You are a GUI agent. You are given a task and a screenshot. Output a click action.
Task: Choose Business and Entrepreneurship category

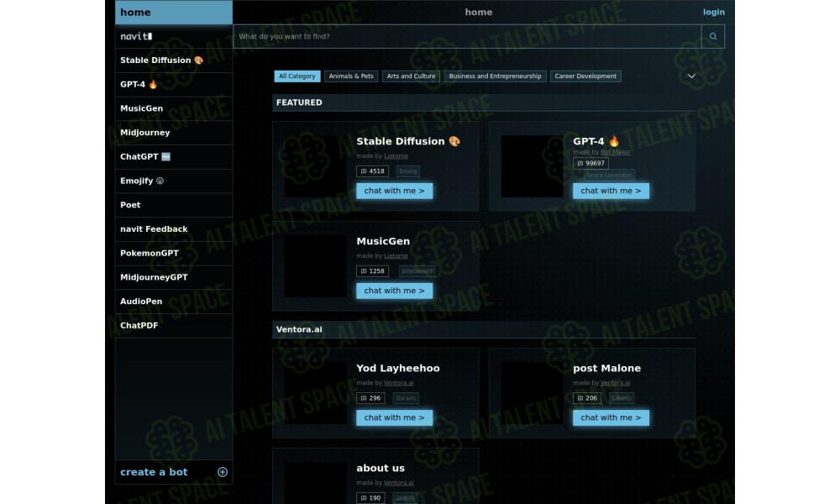click(495, 76)
